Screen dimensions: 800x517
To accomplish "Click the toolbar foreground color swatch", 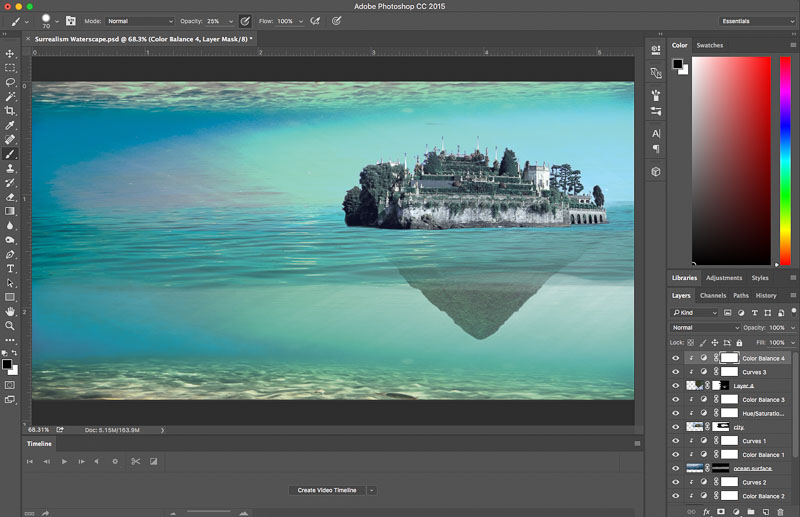I will (x=7, y=364).
